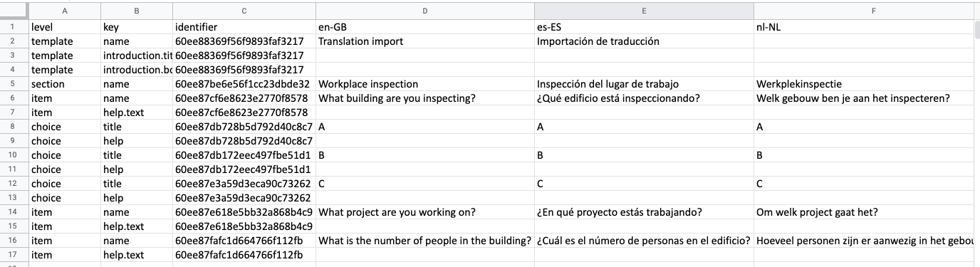
Task: Select column D header
Action: [425, 11]
